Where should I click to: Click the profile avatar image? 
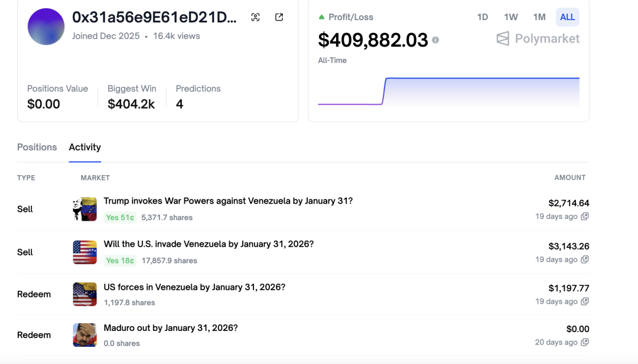click(46, 27)
